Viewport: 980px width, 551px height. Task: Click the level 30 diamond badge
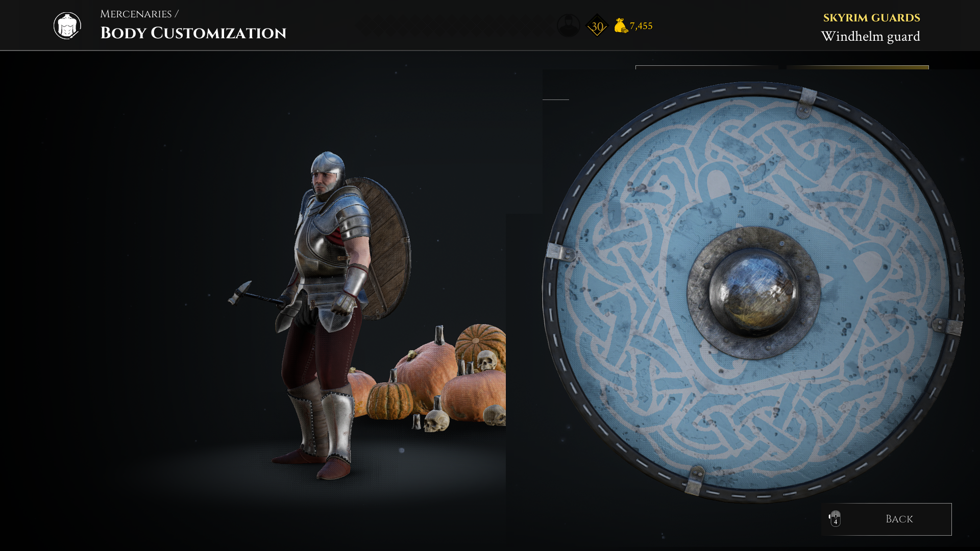[x=597, y=26]
